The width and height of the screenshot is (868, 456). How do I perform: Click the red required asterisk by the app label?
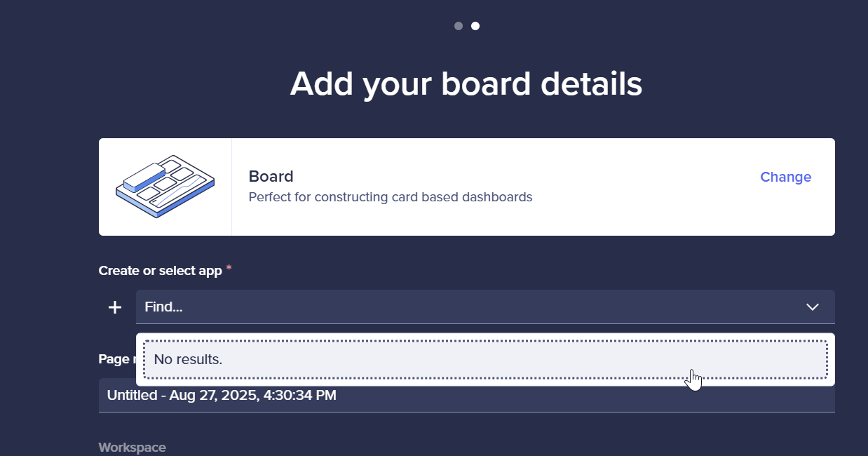229,269
